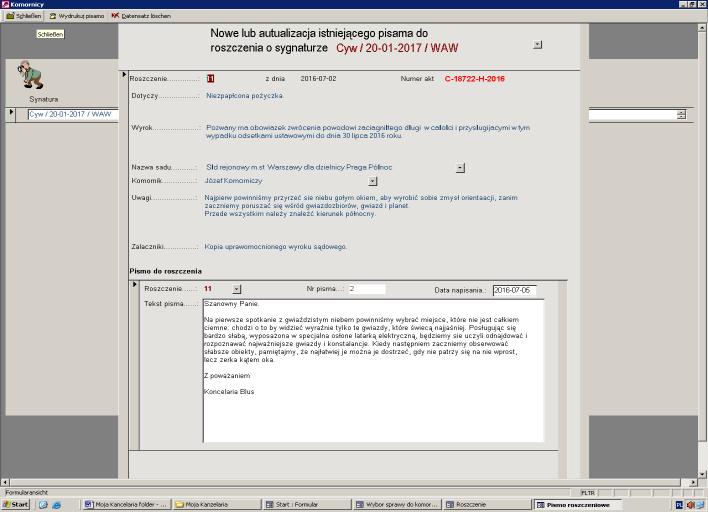
Task: Switch to Roszczenie taskbar item
Action: pos(488,505)
